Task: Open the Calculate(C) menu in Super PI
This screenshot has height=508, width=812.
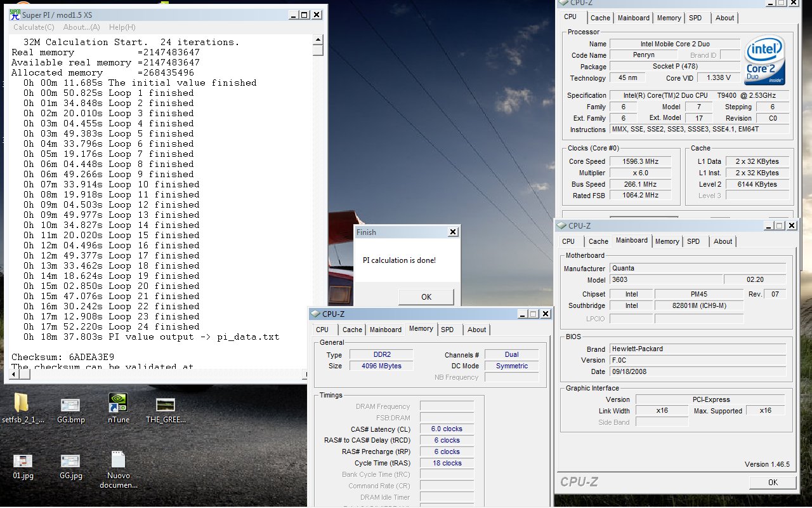Action: coord(34,27)
